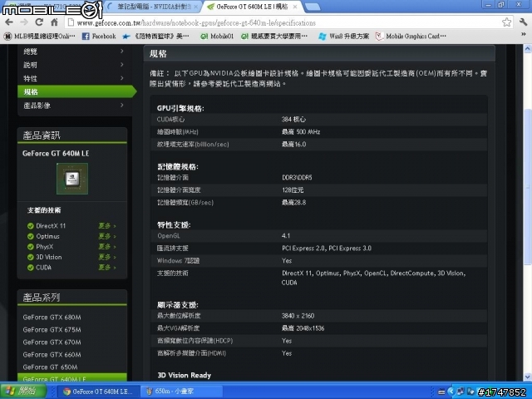The image size is (532, 399).
Task: Click the 'PCI Express 2.0, PCI Express 3.0' value
Action: tap(327, 249)
